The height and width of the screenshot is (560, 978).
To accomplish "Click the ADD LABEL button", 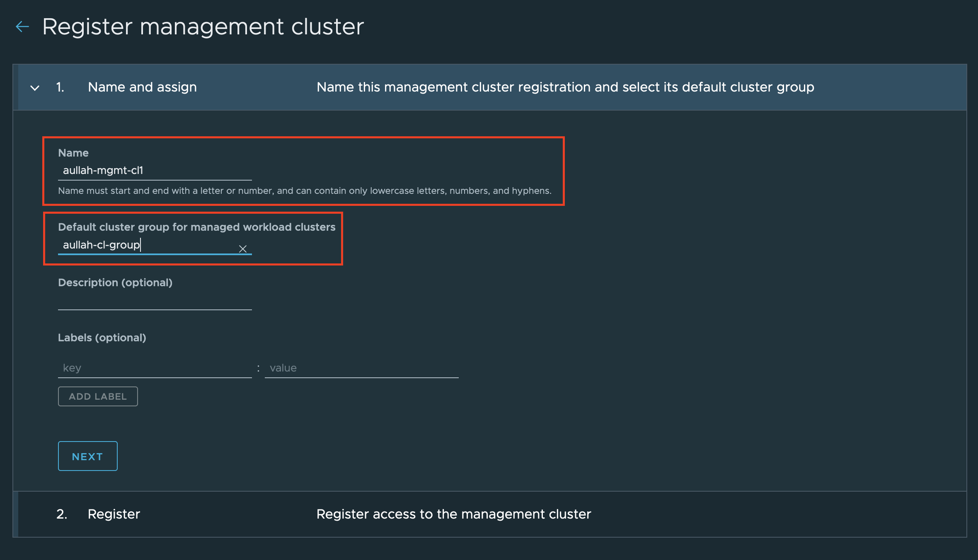I will click(97, 396).
